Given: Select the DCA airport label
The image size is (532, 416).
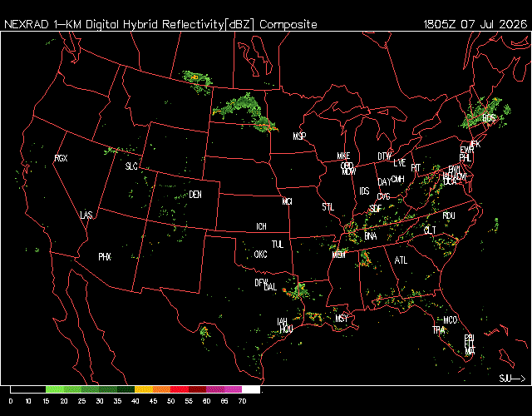Looking at the screenshot, I should click(450, 181).
